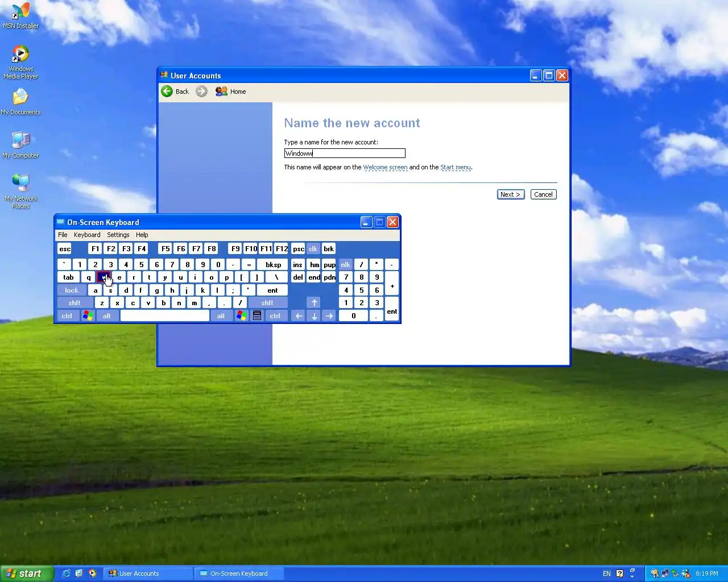
Task: Tap the main ent key beside apostrophe
Action: (272, 290)
